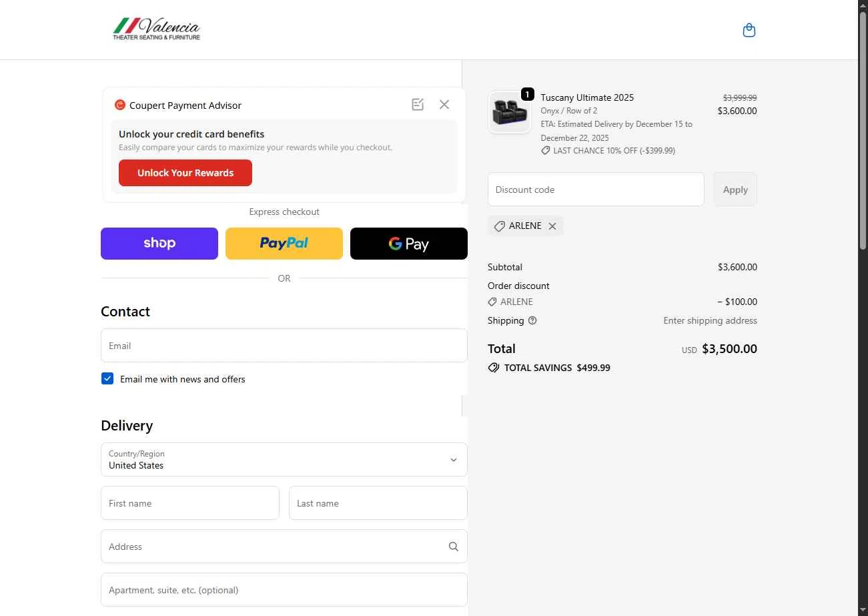Click the LAST CHANCE 10% OFF tag icon

pos(545,151)
